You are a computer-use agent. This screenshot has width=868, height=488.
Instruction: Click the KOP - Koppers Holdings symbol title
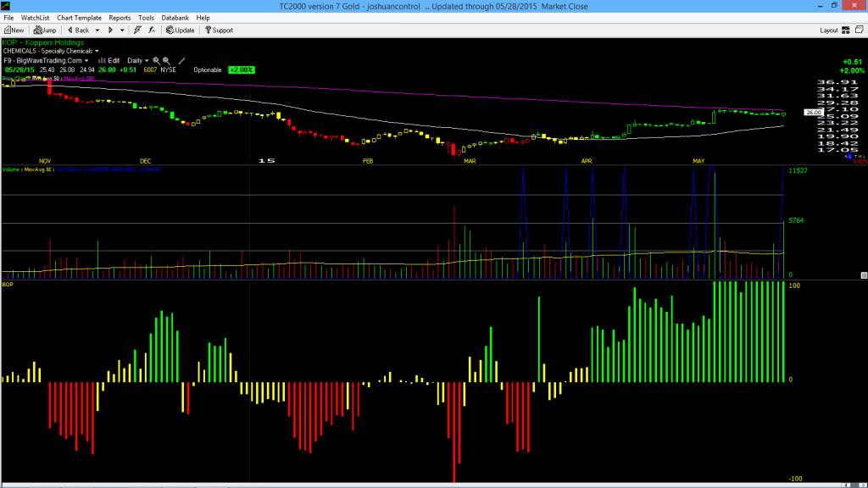43,42
